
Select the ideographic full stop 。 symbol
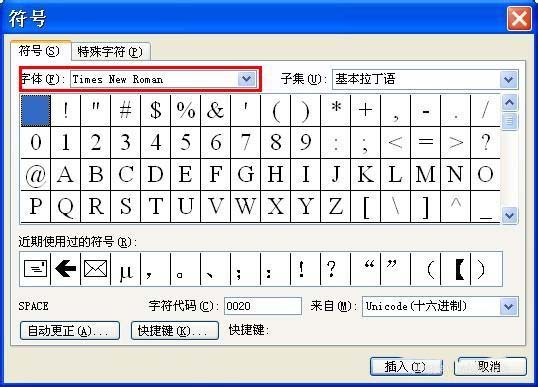[x=186, y=269]
